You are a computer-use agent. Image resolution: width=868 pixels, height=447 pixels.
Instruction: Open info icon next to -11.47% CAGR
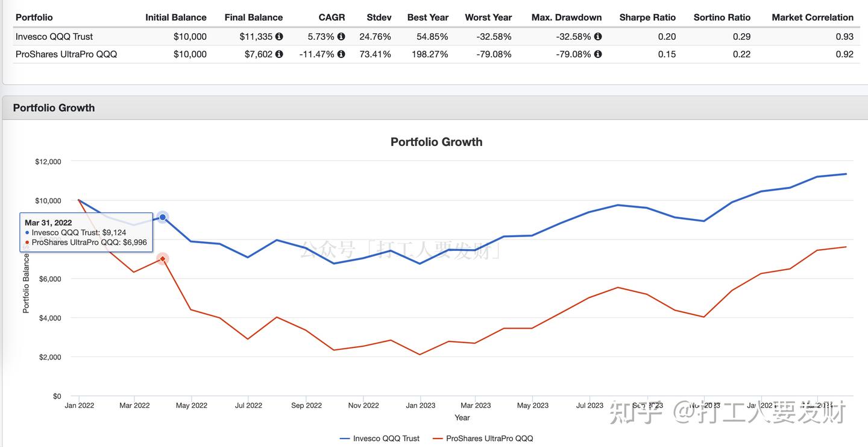pyautogui.click(x=341, y=54)
